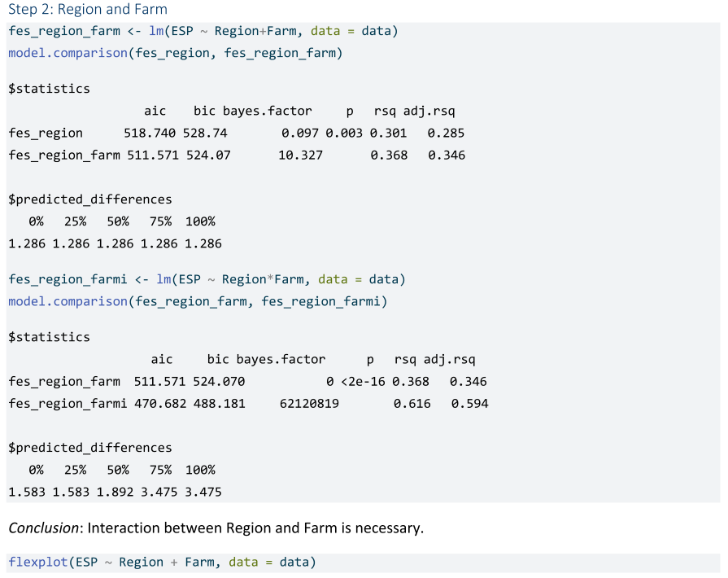Click the model.comparison(fes_region_farm, fes_region_farmi) line

198,301
